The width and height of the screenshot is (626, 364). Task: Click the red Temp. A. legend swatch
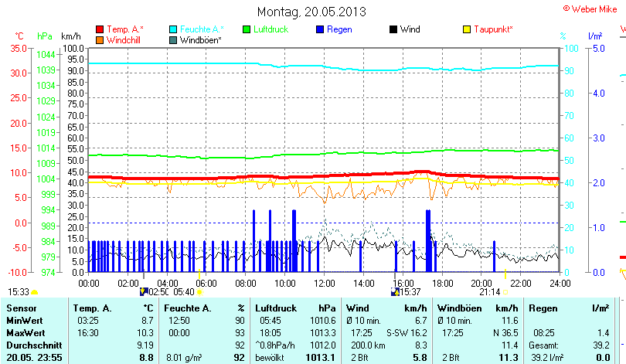(99, 29)
